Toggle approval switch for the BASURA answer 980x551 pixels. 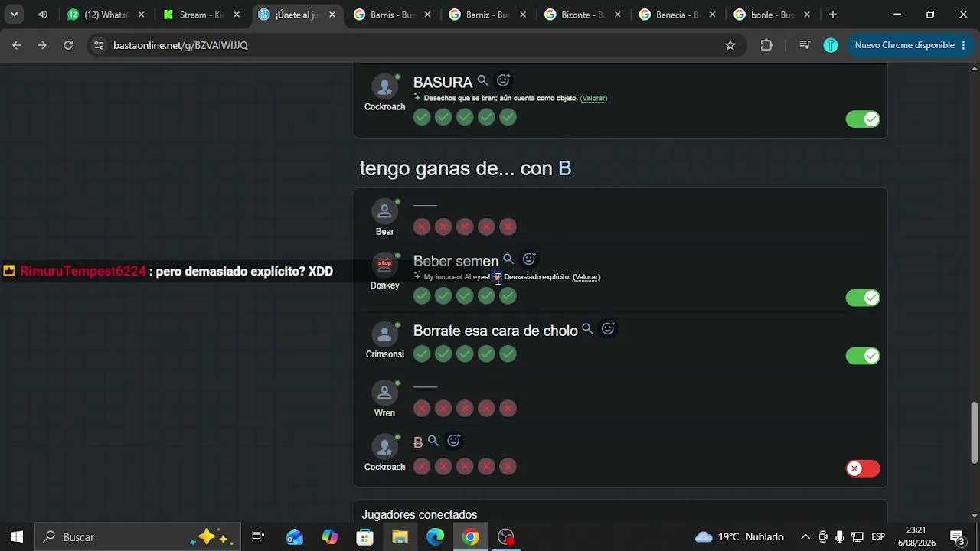863,119
